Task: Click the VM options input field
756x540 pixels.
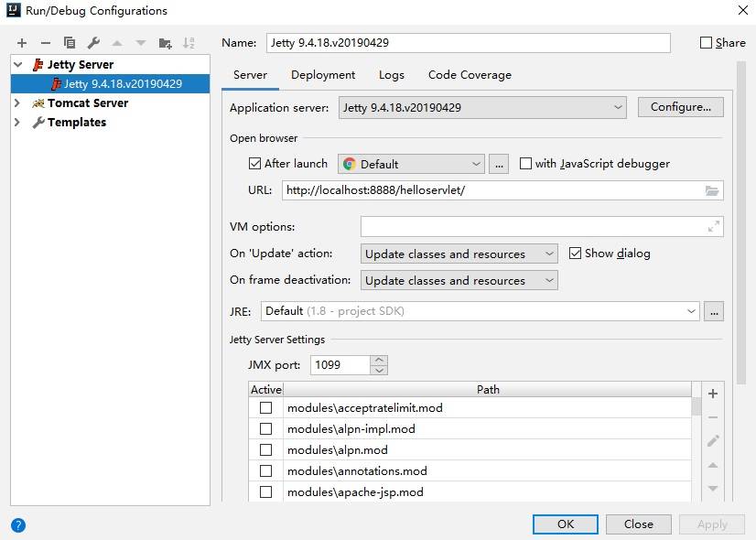Action: coord(533,227)
